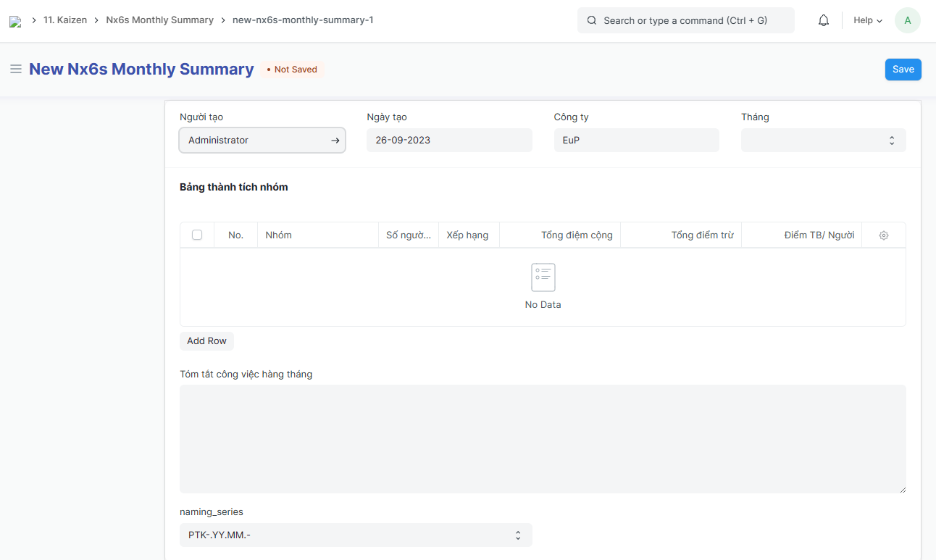Click the arrow icon in Người tạo field
Screen dimensions: 936x560
[335, 141]
